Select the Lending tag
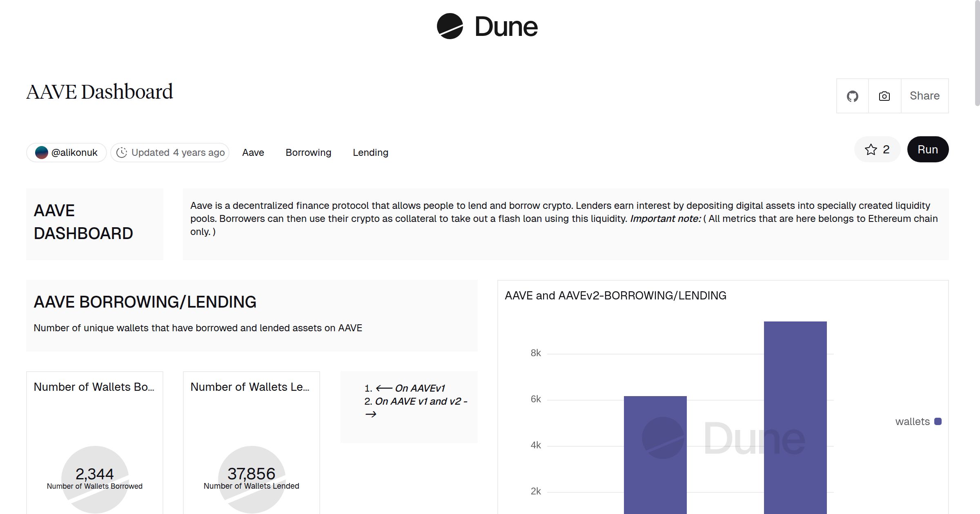This screenshot has height=514, width=980. point(370,152)
